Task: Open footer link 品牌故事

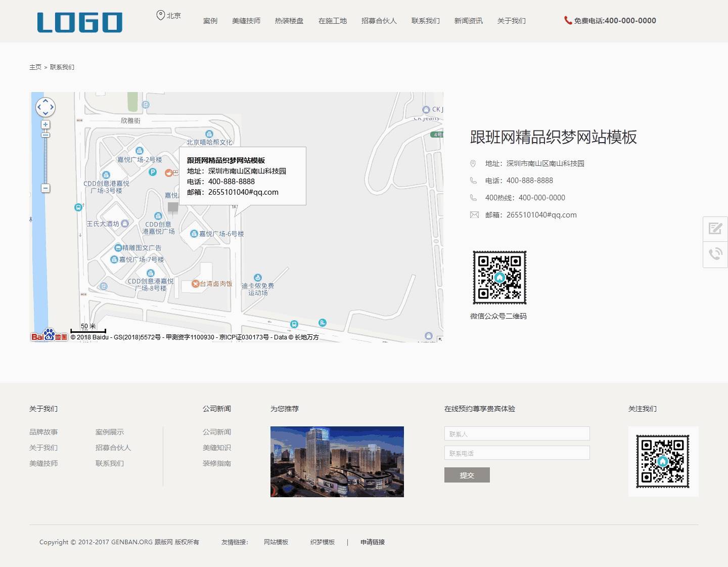Action: (x=43, y=432)
